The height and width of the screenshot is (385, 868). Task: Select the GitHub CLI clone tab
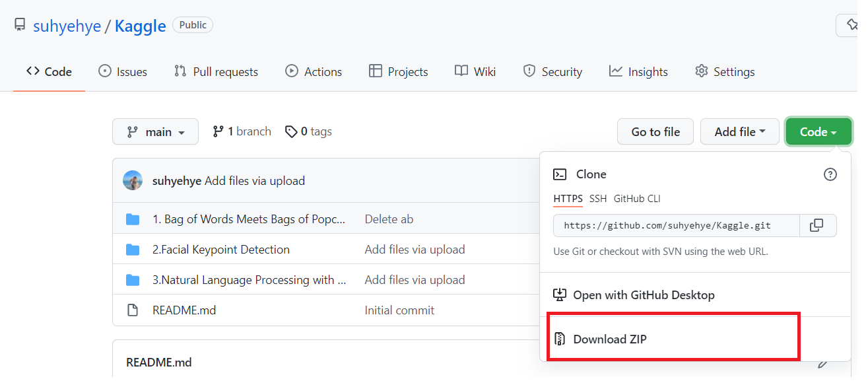tap(637, 198)
